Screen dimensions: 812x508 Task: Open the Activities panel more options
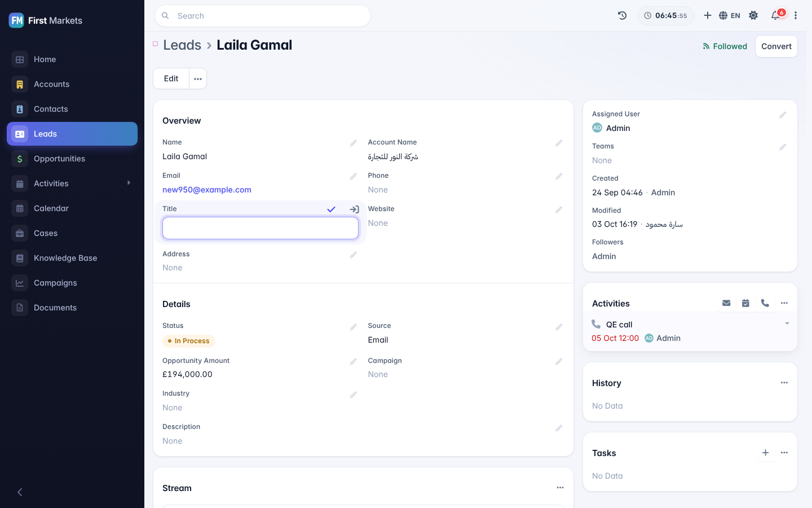click(784, 303)
